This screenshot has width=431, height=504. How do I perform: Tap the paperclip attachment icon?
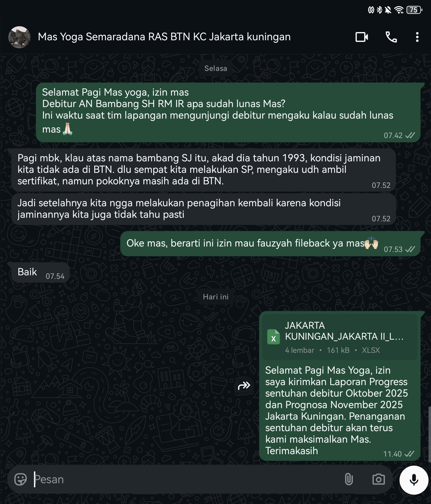[x=349, y=479]
